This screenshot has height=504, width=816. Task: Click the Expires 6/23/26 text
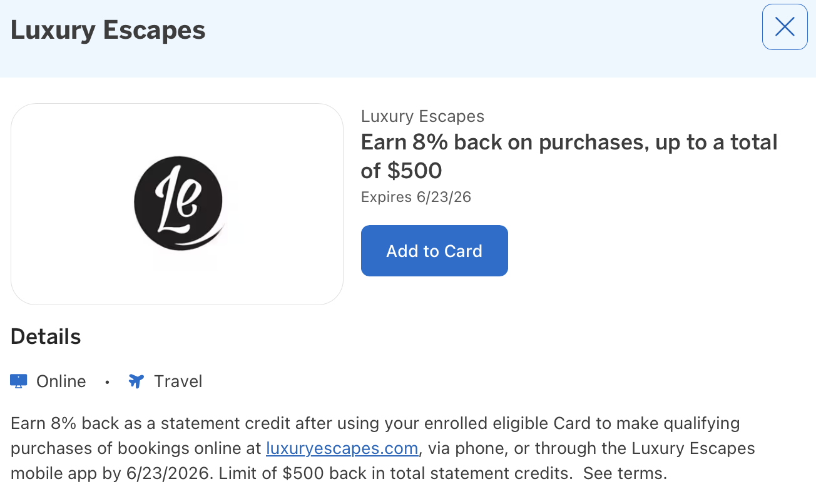coord(416,196)
